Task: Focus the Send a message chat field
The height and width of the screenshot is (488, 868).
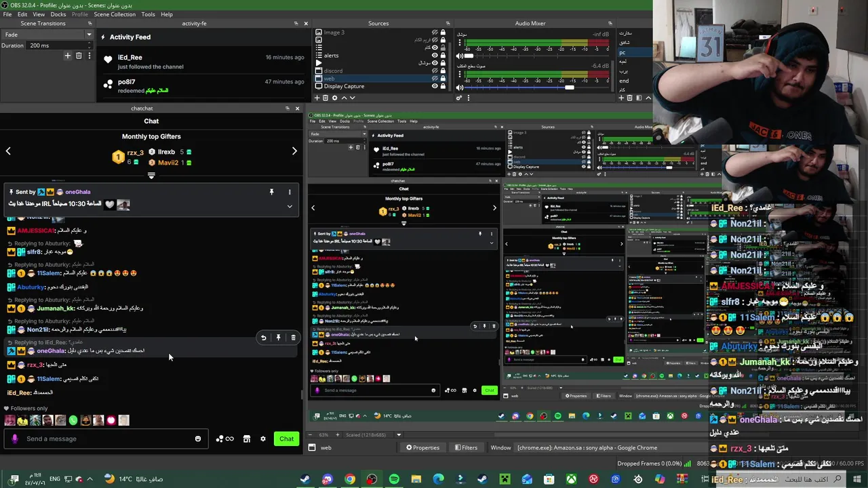Action: pos(107,439)
